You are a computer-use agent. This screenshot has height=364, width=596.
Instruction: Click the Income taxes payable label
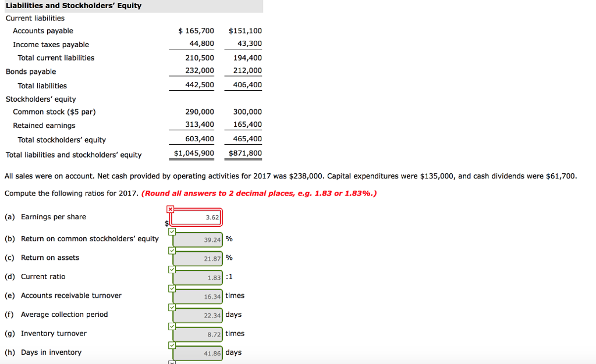(x=51, y=44)
